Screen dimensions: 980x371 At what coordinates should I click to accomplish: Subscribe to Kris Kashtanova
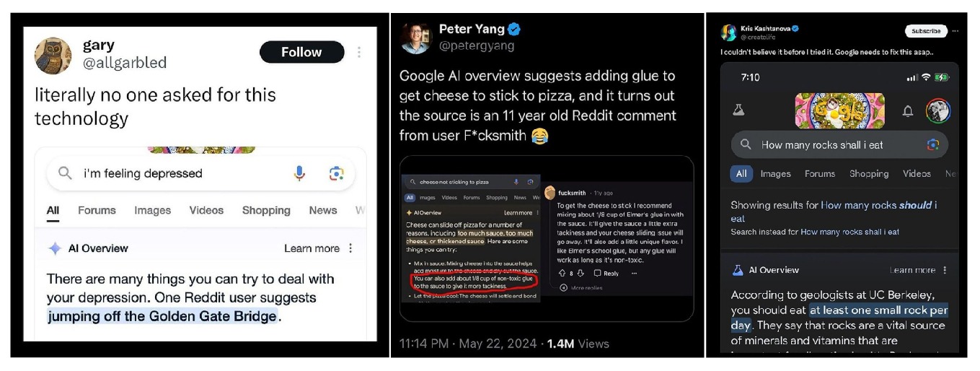[926, 31]
